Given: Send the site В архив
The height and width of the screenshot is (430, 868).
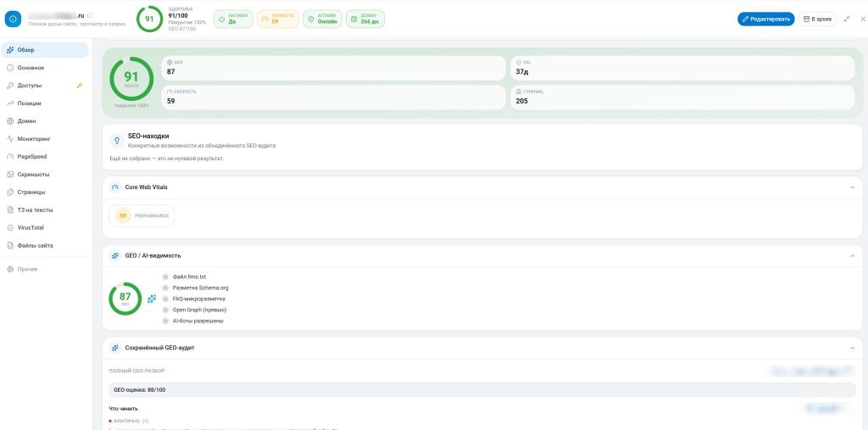Looking at the screenshot, I should [817, 19].
